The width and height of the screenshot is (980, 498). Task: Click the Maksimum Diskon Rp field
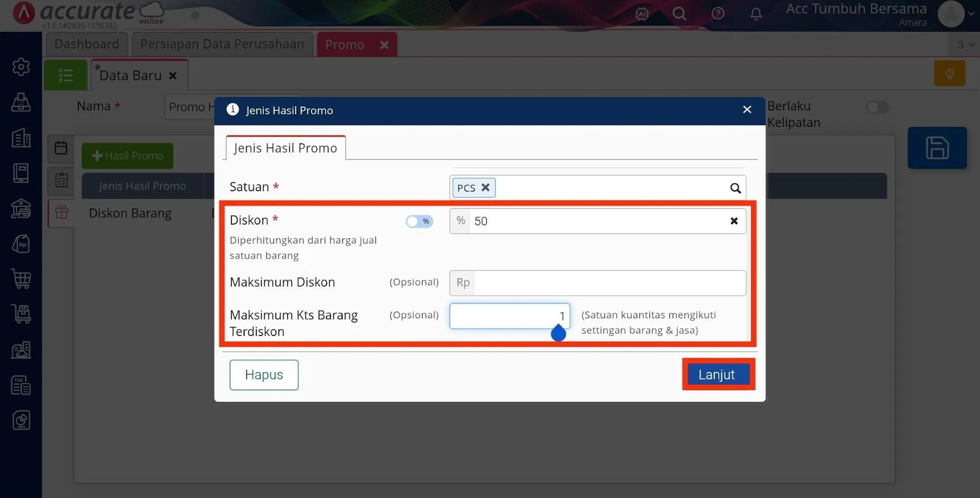pyautogui.click(x=597, y=283)
